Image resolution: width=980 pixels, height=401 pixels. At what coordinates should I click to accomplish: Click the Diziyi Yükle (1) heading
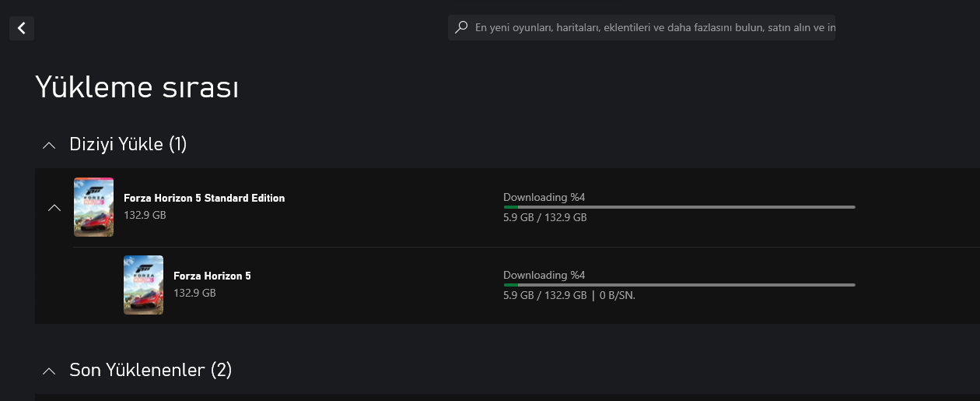pyautogui.click(x=128, y=144)
